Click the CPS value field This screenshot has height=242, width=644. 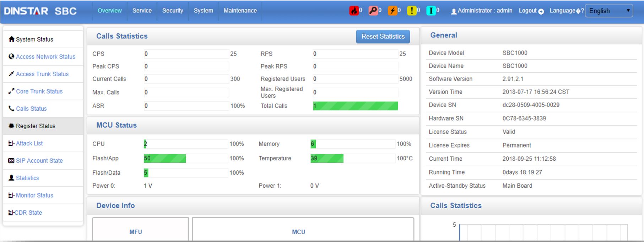186,54
